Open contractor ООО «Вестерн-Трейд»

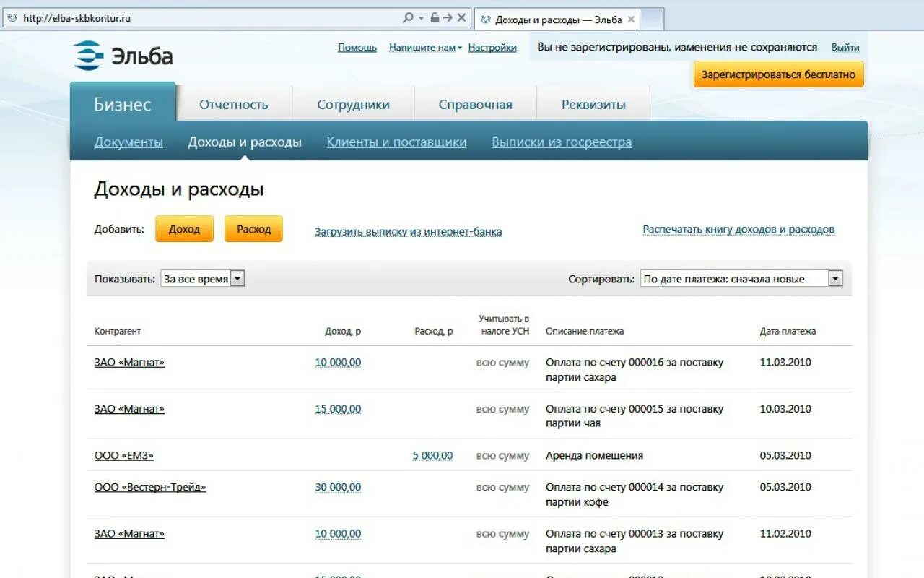pyautogui.click(x=150, y=488)
